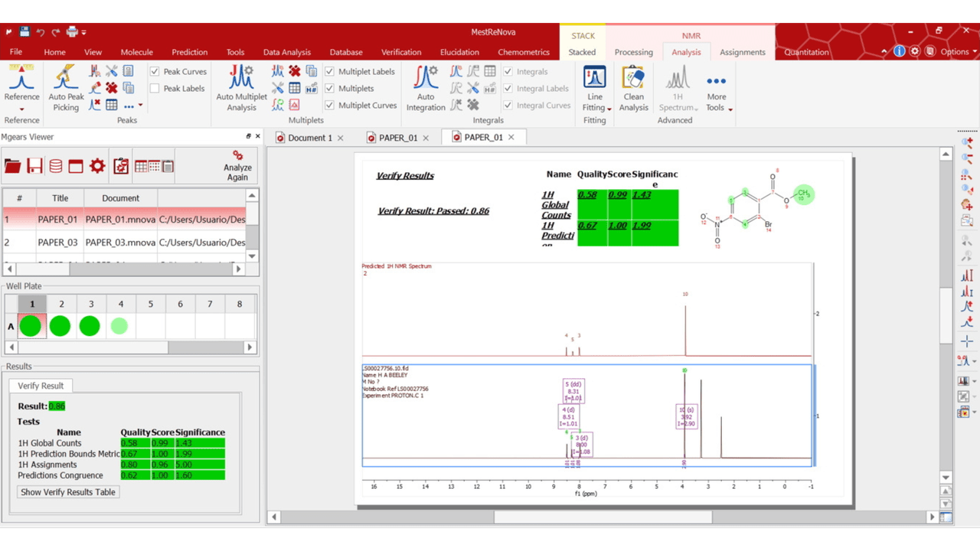Open the blue info icon near Options
This screenshot has width=980, height=551.
click(900, 51)
